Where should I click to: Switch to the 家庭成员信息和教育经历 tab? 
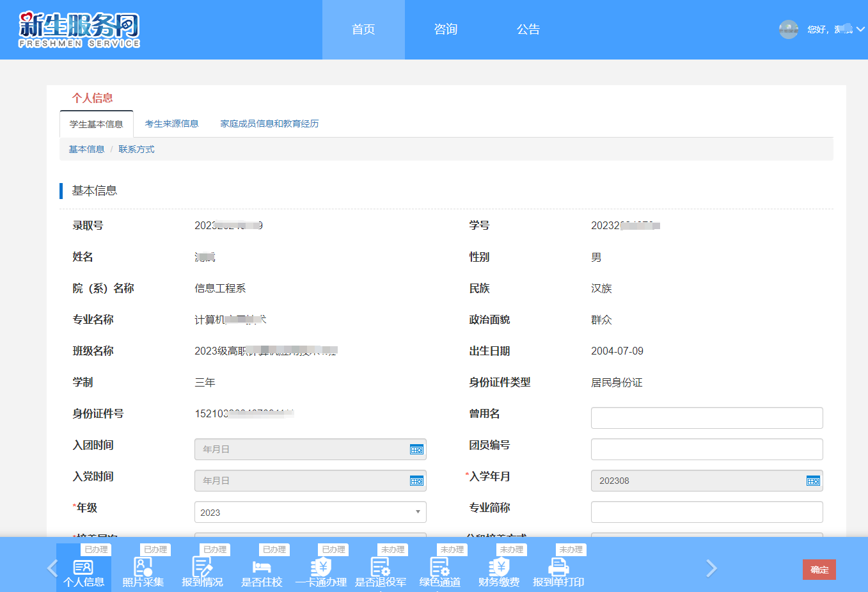pos(269,124)
